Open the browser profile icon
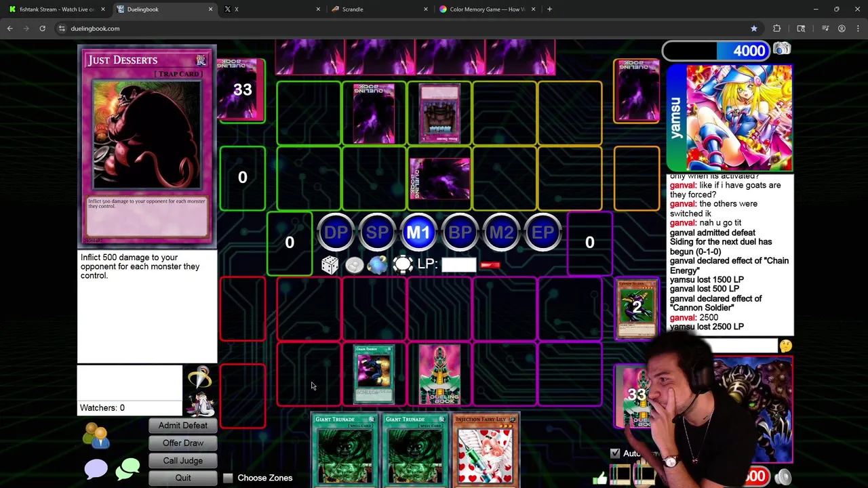The height and width of the screenshot is (488, 868). coord(842,28)
